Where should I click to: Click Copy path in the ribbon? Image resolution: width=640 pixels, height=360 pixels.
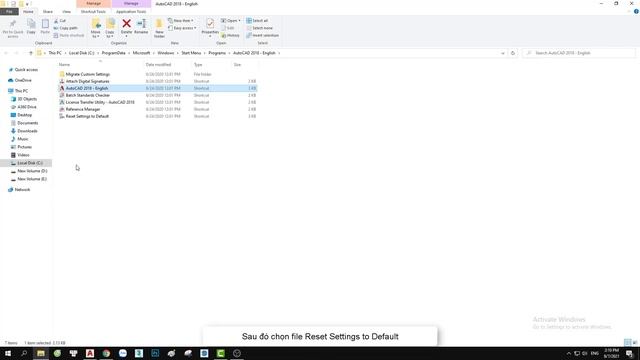click(x=66, y=28)
